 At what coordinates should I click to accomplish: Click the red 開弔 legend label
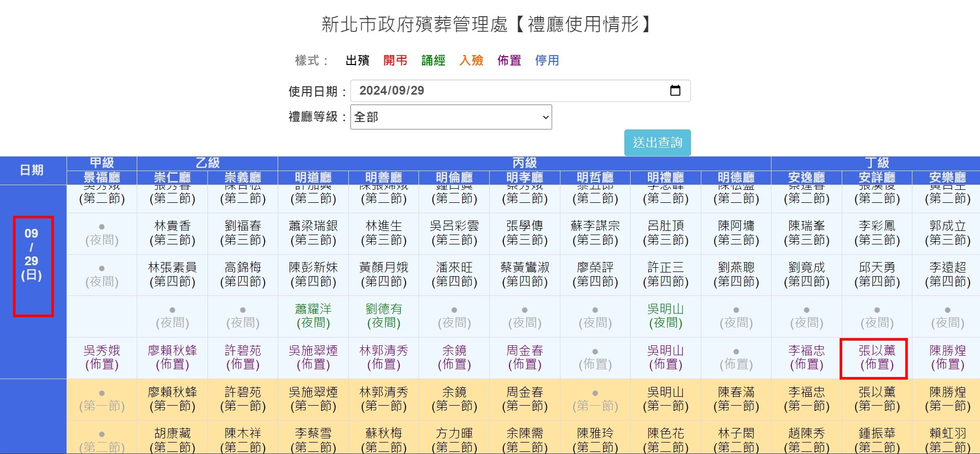pos(395,60)
